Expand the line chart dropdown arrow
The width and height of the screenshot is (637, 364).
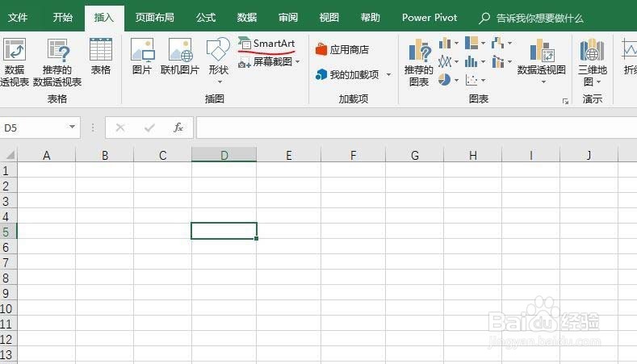(x=457, y=62)
